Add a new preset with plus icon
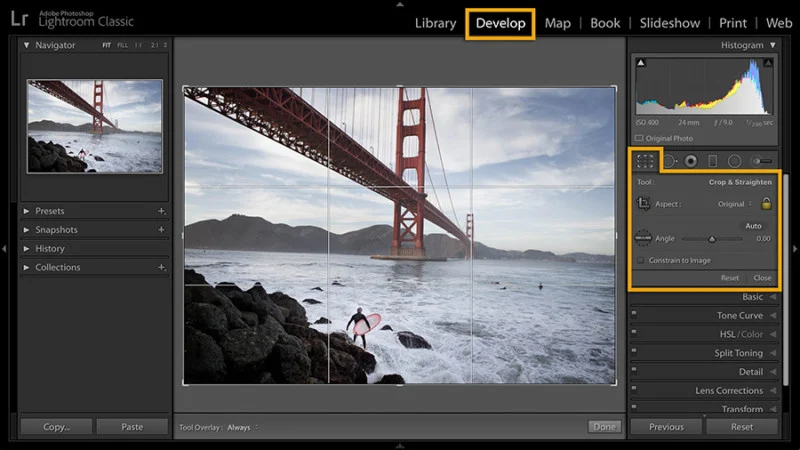The height and width of the screenshot is (450, 800). coord(161,211)
